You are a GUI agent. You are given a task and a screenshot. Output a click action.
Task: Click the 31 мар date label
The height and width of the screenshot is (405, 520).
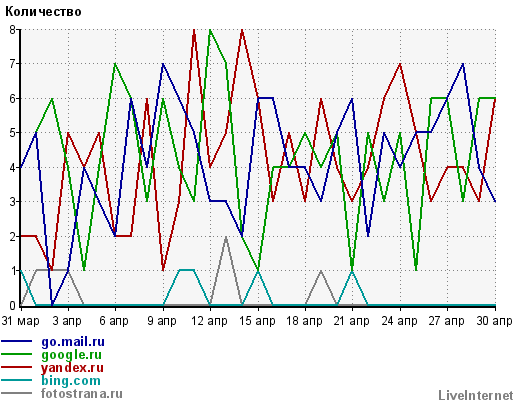click(x=21, y=321)
